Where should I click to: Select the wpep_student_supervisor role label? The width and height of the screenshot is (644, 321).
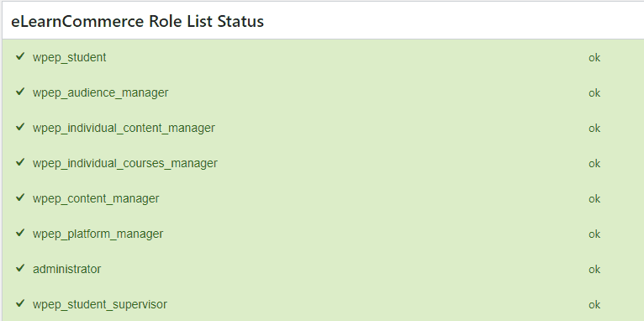(100, 304)
